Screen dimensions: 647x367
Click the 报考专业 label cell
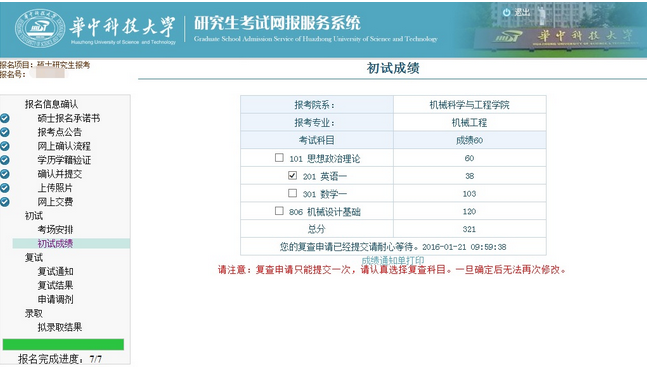(x=317, y=123)
